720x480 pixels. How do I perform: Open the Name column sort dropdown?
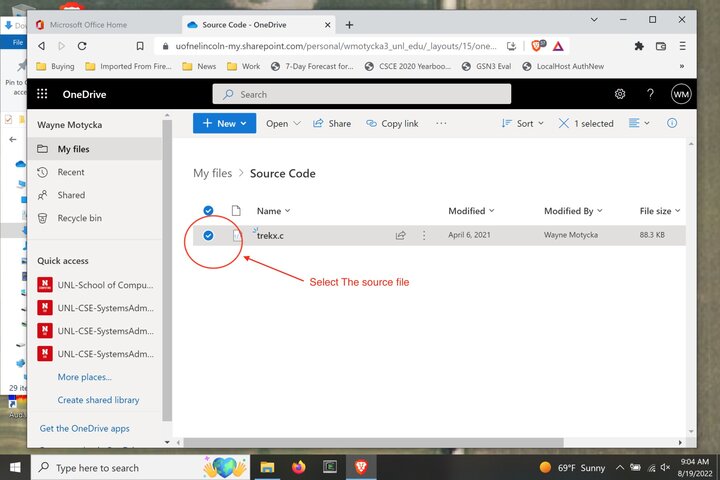pyautogui.click(x=274, y=211)
